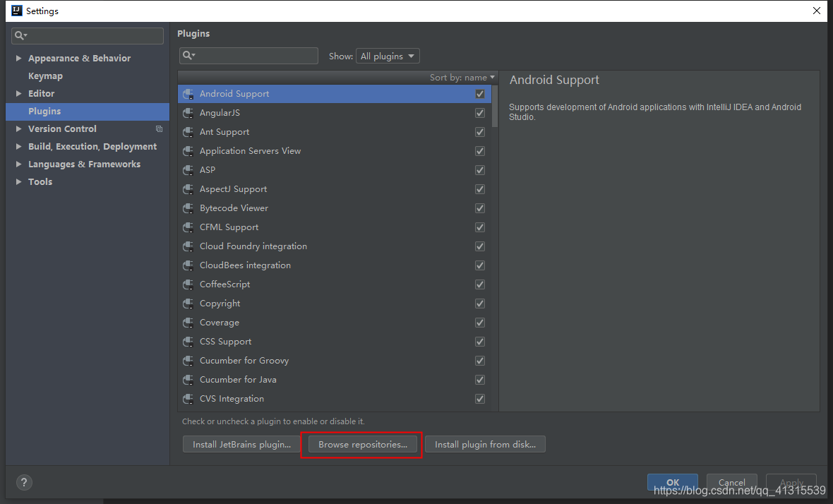The image size is (833, 504).
Task: Click Install JetBrains plugin button
Action: (241, 445)
